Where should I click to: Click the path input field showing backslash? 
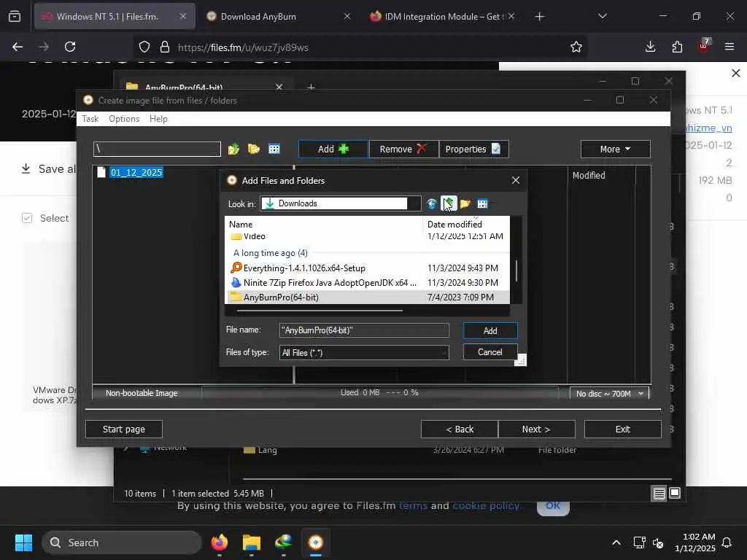[x=158, y=149]
